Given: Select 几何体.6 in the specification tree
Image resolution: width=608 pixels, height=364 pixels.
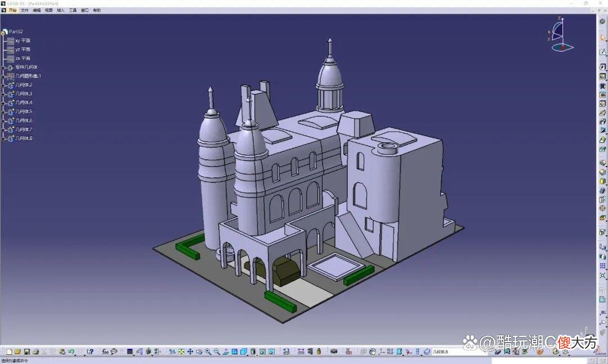Looking at the screenshot, I should (x=24, y=120).
